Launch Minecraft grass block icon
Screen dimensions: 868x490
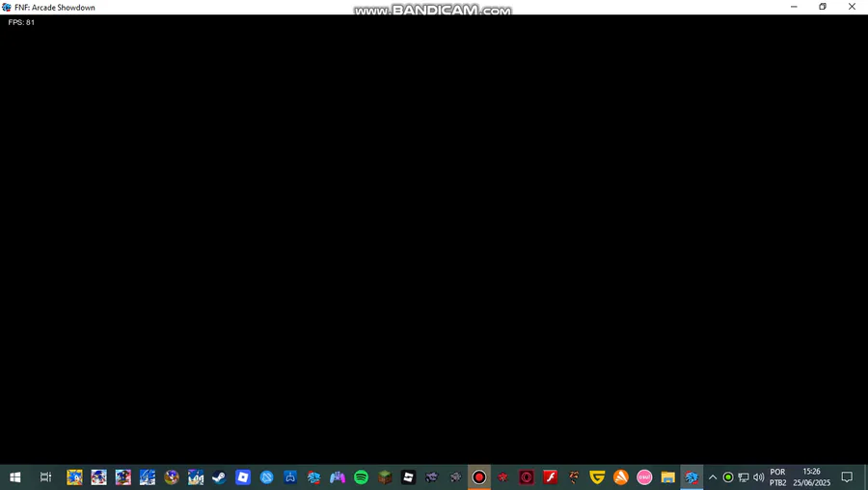[x=385, y=476]
